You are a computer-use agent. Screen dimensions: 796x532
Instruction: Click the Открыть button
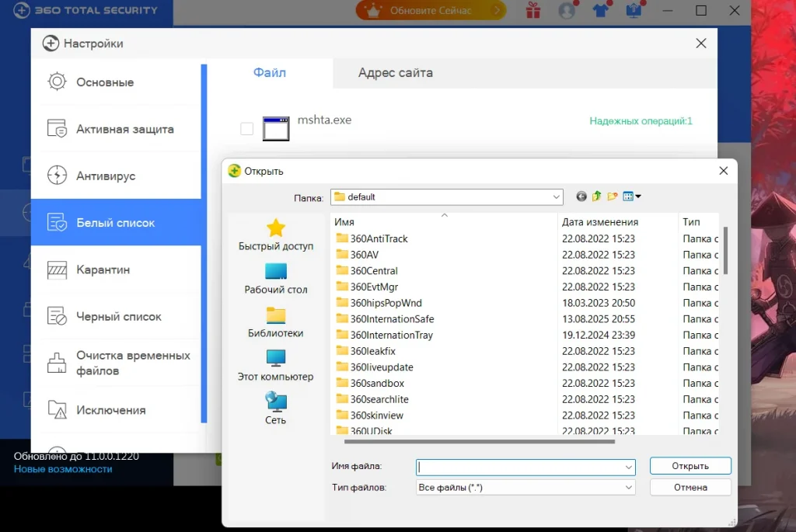[x=690, y=466]
